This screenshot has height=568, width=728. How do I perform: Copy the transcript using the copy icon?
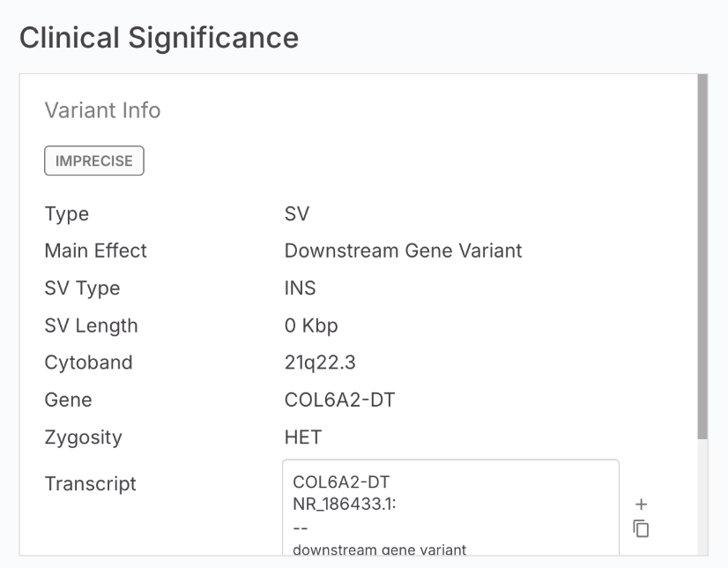pos(642,528)
